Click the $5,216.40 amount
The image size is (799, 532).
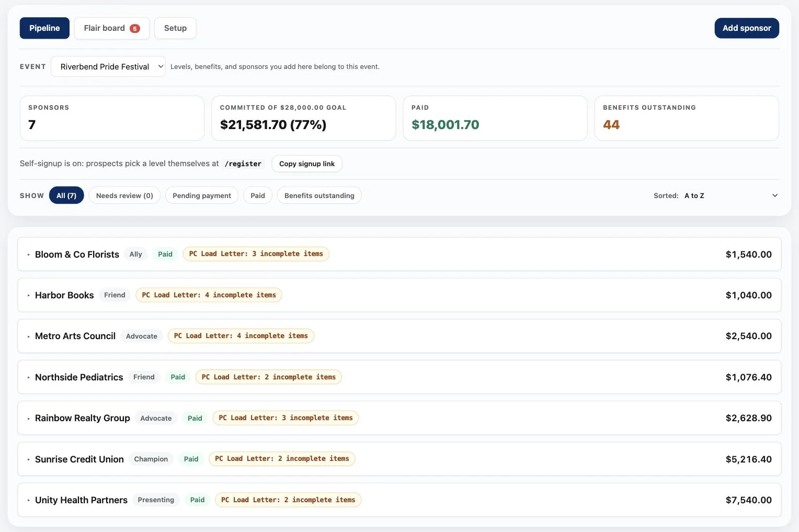point(748,459)
